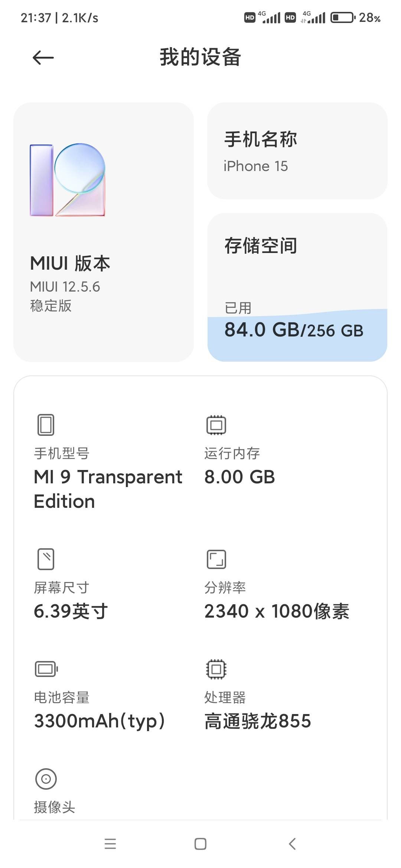Tap the battery capacity icon
Image resolution: width=401 pixels, height=868 pixels.
pos(46,669)
